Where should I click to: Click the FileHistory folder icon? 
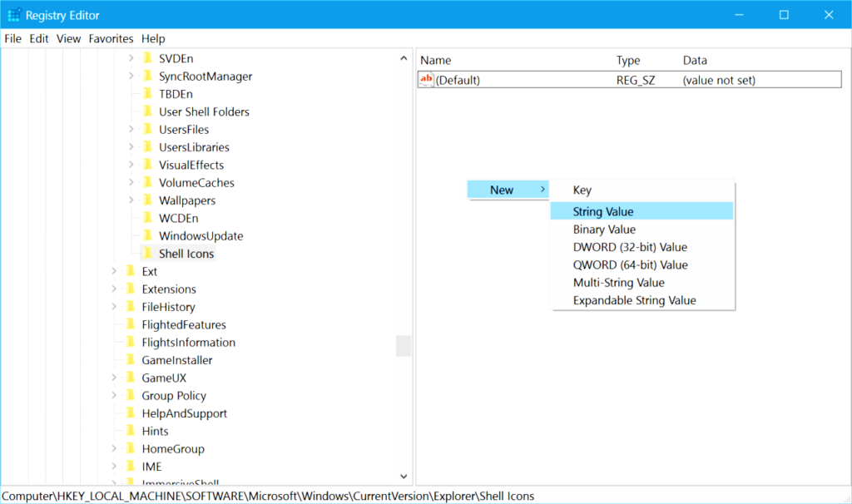click(131, 307)
